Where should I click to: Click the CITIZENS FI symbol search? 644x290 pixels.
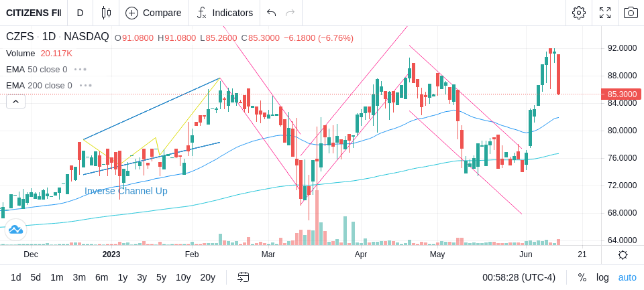[x=34, y=13]
